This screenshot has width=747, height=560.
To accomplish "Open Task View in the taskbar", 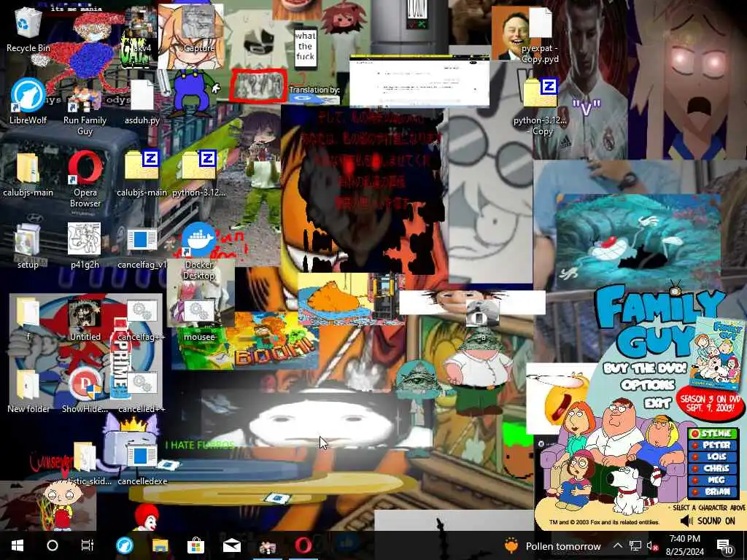I will coord(88,545).
